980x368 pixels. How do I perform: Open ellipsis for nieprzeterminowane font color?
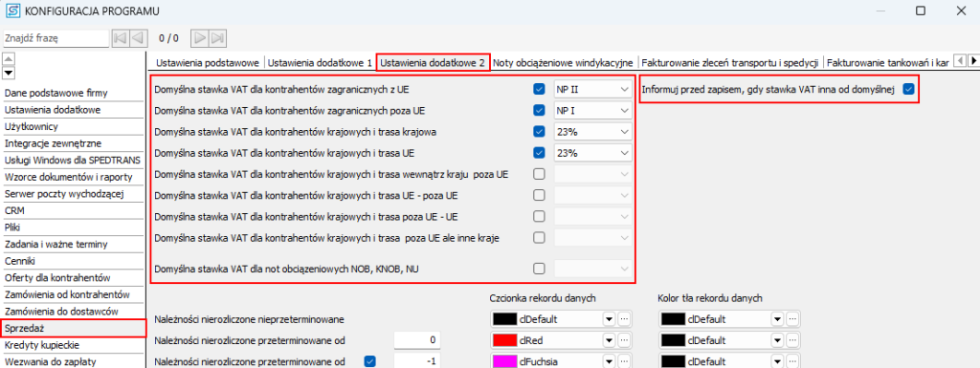coord(625,319)
